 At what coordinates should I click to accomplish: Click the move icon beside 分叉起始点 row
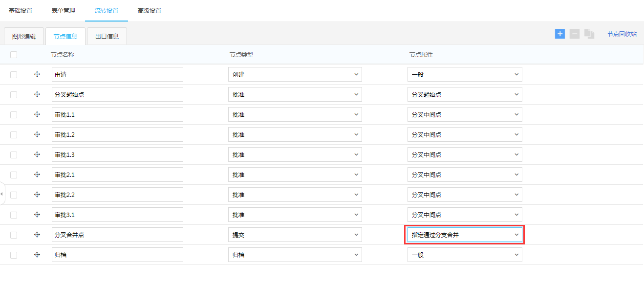point(37,94)
